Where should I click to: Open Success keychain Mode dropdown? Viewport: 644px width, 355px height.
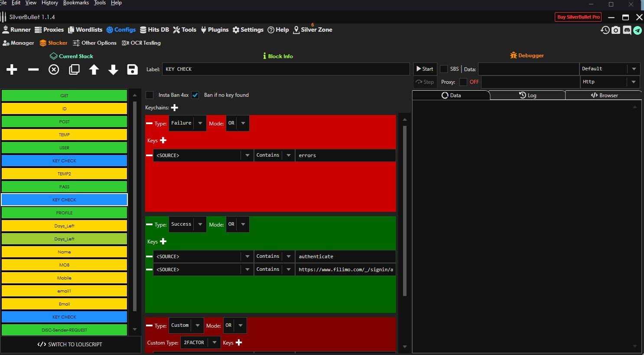[237, 224]
